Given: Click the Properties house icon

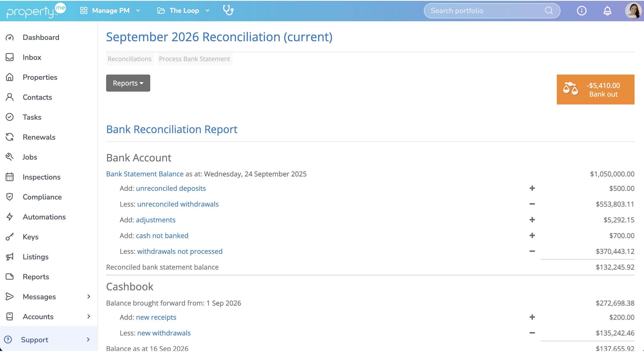Looking at the screenshot, I should click(10, 77).
